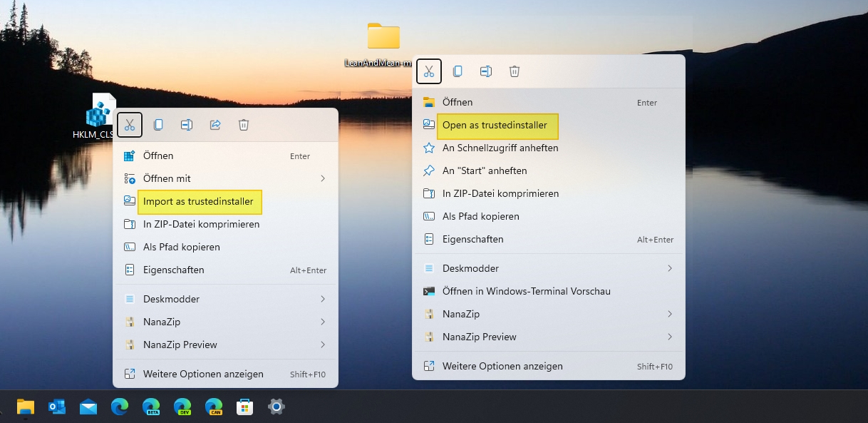868x423 pixels.
Task: Open Microsoft Store from the taskbar
Action: coord(245,407)
